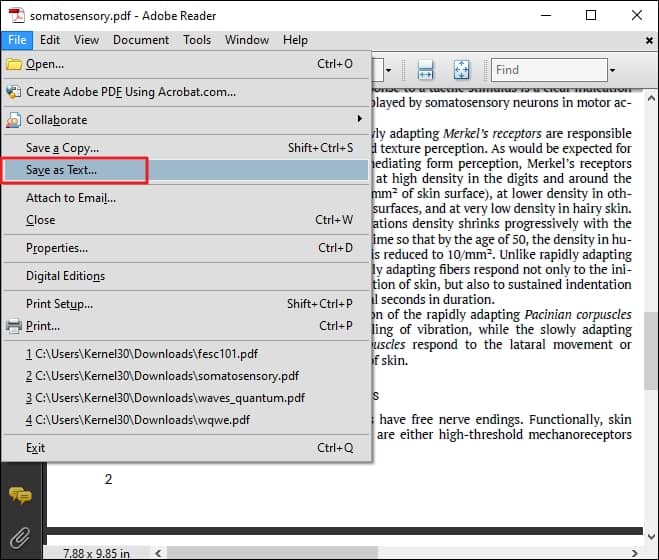Open the Window menu
The image size is (659, 560).
(x=247, y=40)
